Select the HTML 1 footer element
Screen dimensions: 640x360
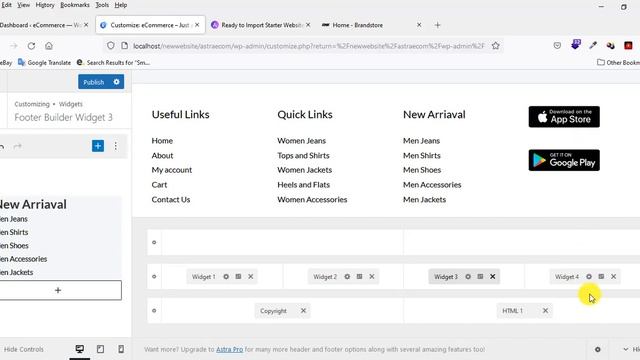click(x=513, y=311)
